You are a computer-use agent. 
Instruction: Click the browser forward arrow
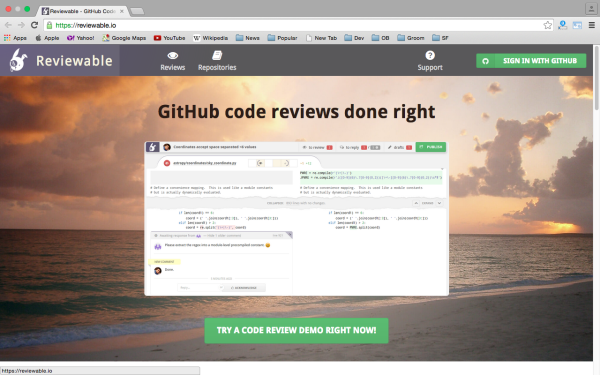tap(21, 25)
